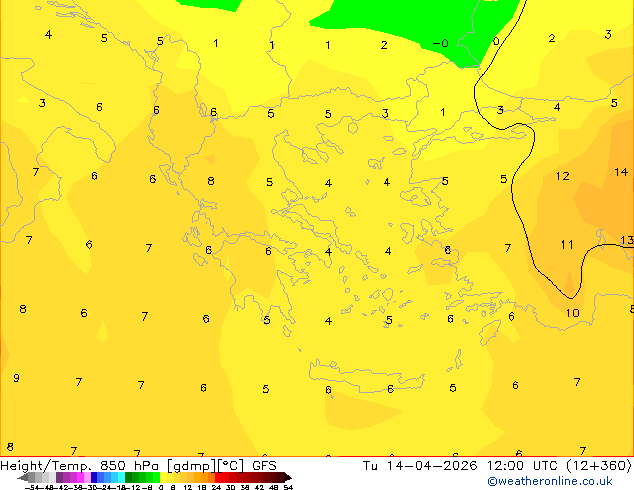Click the bright yellow legend swatch above 0

(164, 477)
